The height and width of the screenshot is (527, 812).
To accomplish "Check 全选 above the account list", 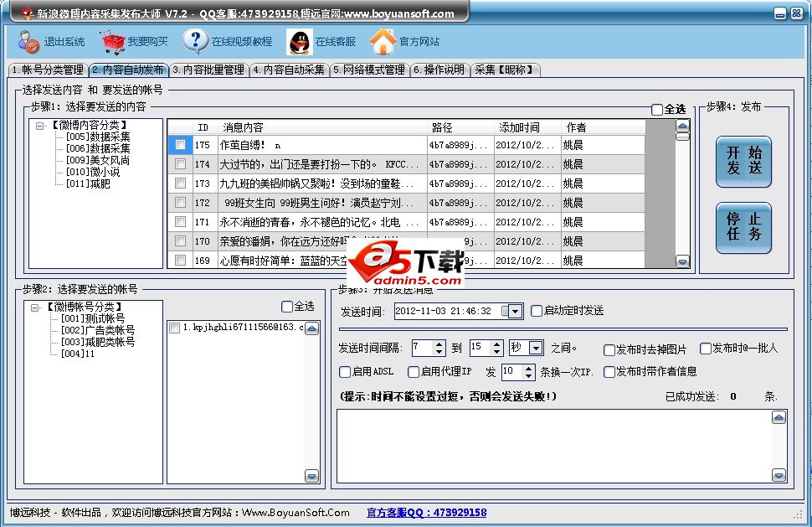I will click(287, 307).
